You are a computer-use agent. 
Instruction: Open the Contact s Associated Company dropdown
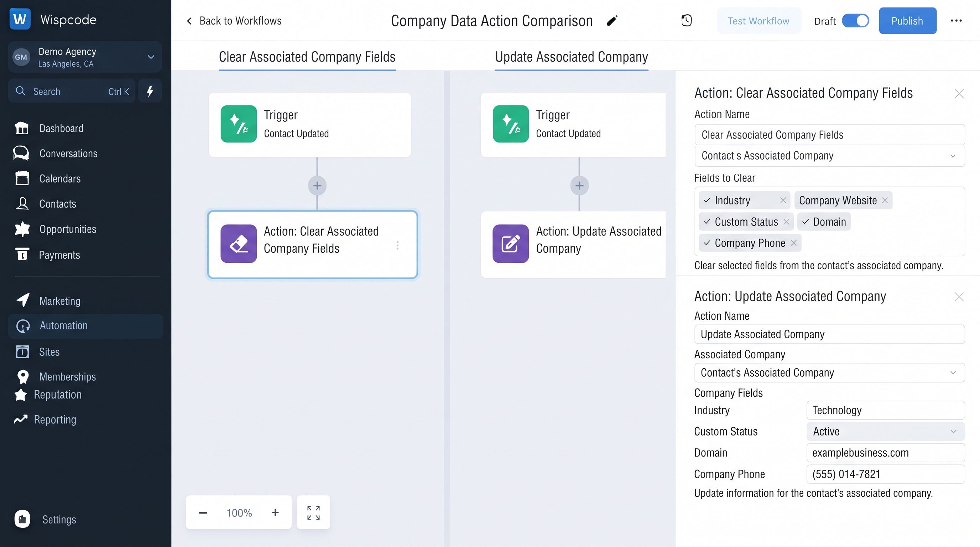tap(829, 156)
